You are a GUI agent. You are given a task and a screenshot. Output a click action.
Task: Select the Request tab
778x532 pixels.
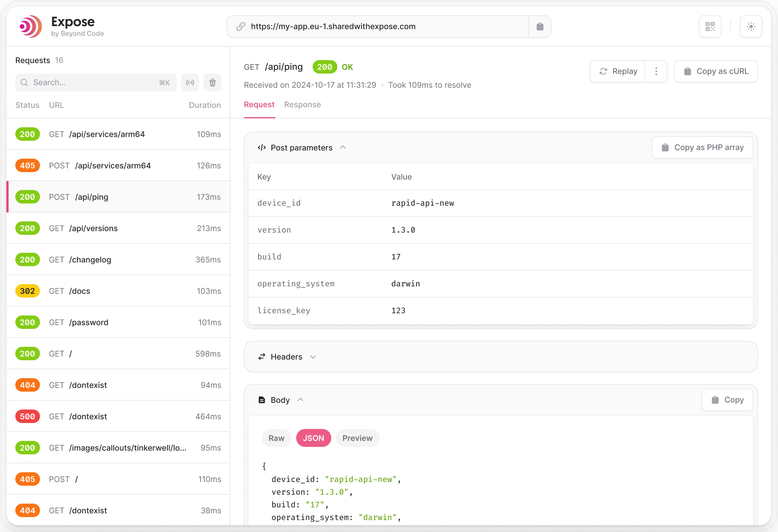point(259,105)
